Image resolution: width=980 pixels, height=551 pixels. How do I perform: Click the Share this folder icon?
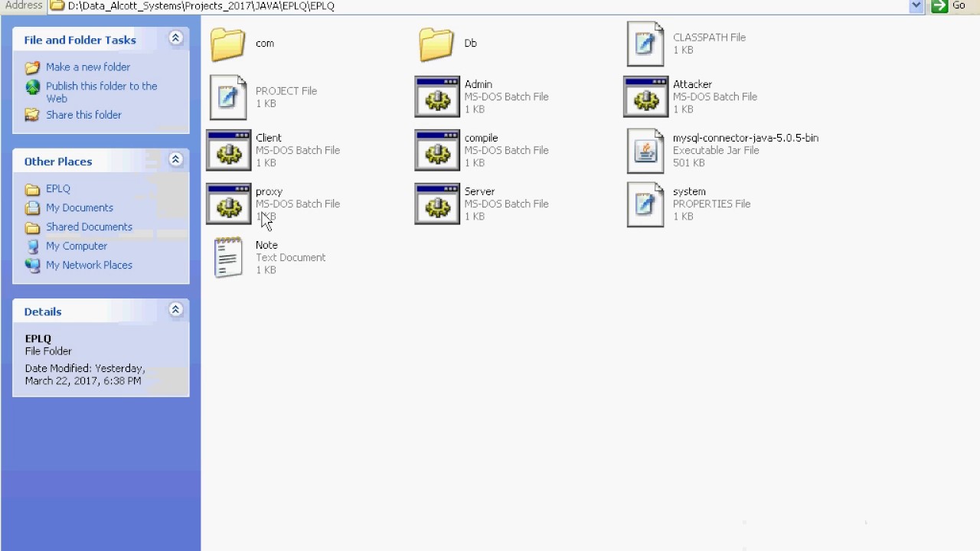click(x=32, y=115)
